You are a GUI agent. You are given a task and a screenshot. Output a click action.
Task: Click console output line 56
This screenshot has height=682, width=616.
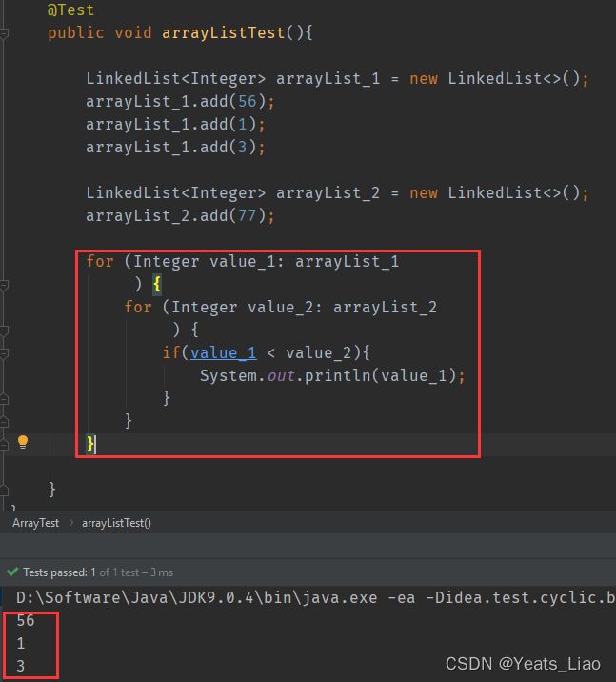[x=25, y=620]
